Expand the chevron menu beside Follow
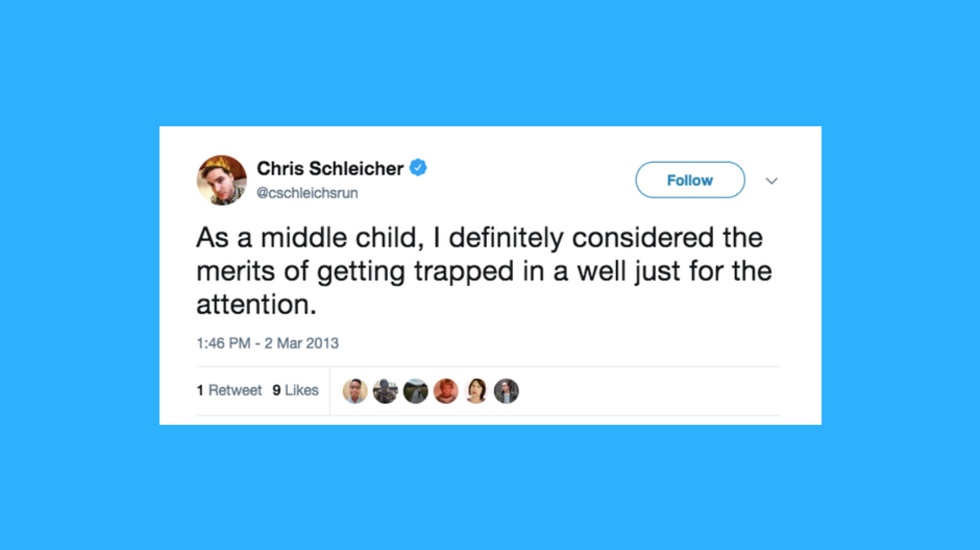This screenshot has height=550, width=980. pos(771,181)
